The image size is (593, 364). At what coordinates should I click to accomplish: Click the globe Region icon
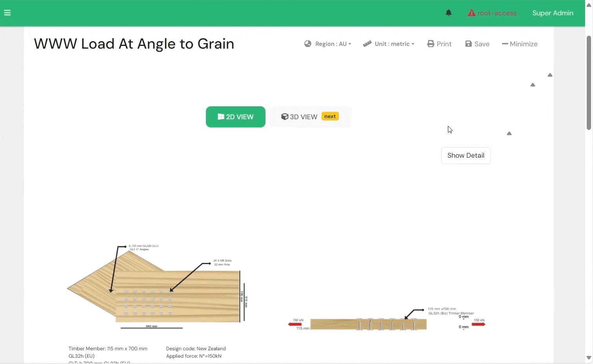tap(308, 44)
